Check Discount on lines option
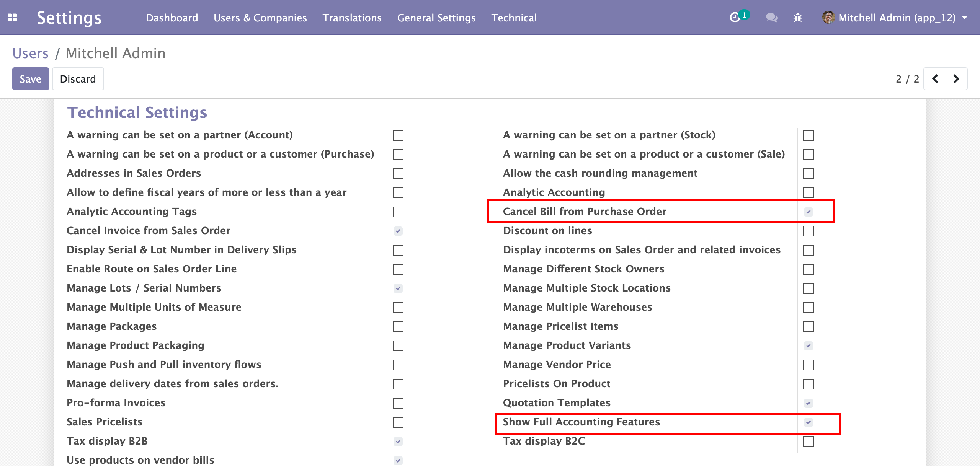 808,231
